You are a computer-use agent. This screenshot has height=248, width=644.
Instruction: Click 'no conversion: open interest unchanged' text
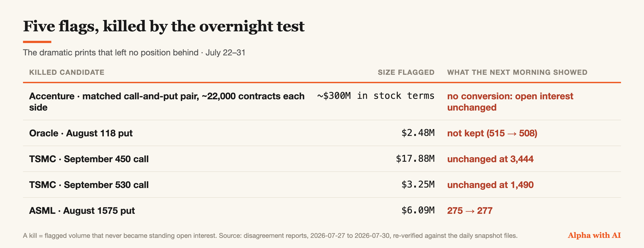(510, 102)
